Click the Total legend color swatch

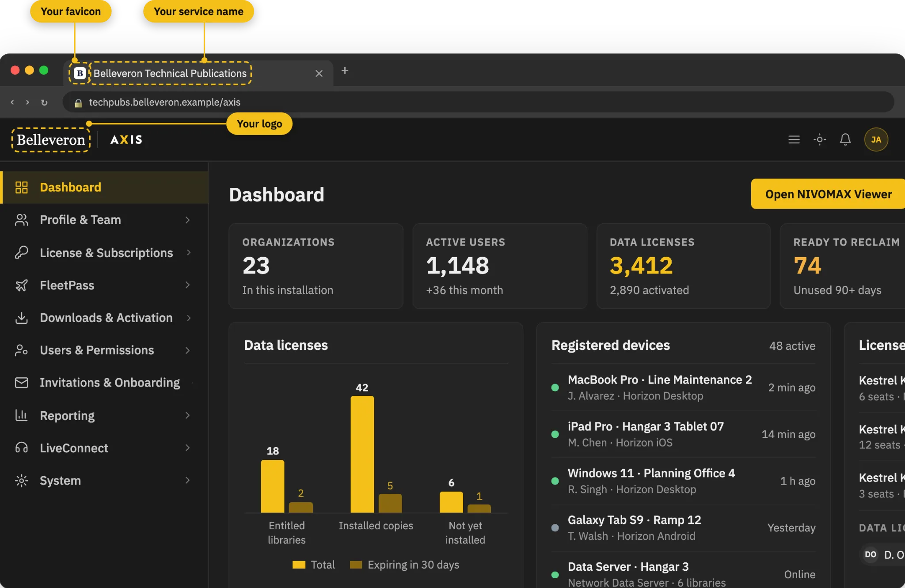click(x=299, y=565)
